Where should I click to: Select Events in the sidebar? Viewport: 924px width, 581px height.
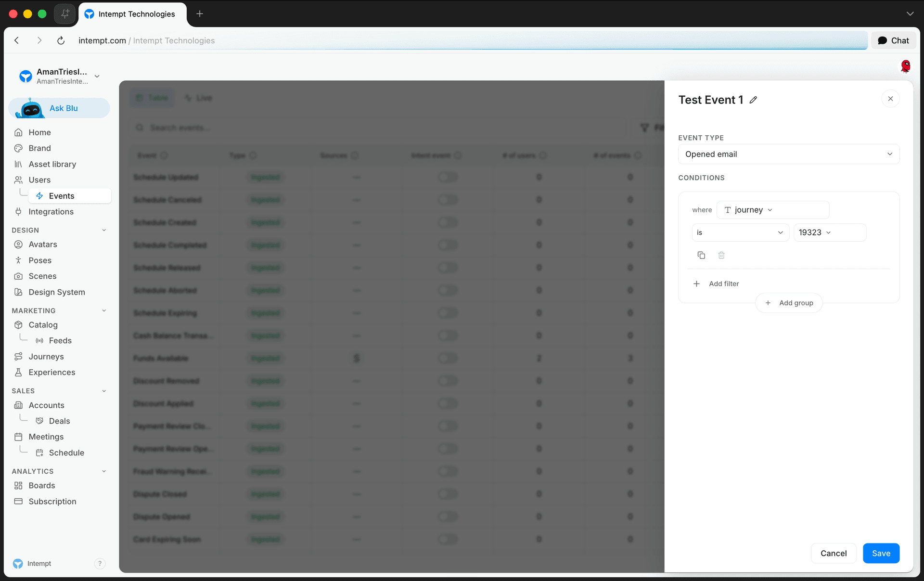[x=70, y=196]
